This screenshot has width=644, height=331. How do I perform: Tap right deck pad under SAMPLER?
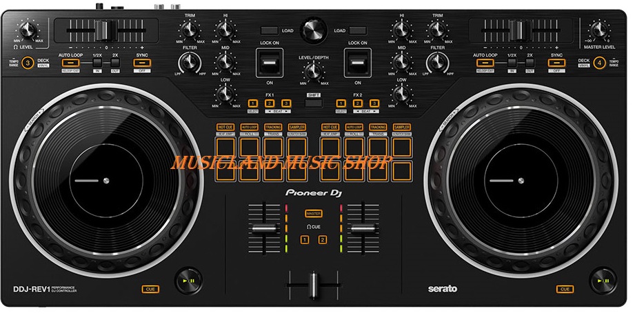402,148
